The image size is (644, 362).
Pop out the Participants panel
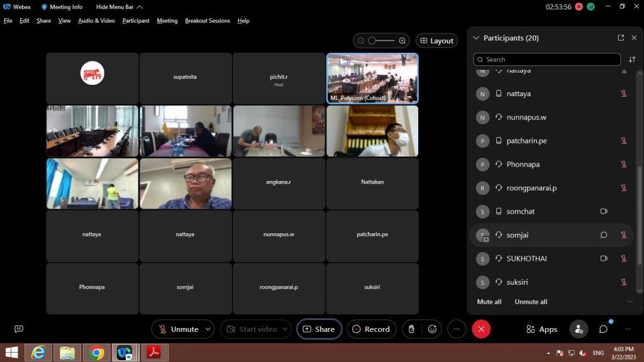[621, 38]
